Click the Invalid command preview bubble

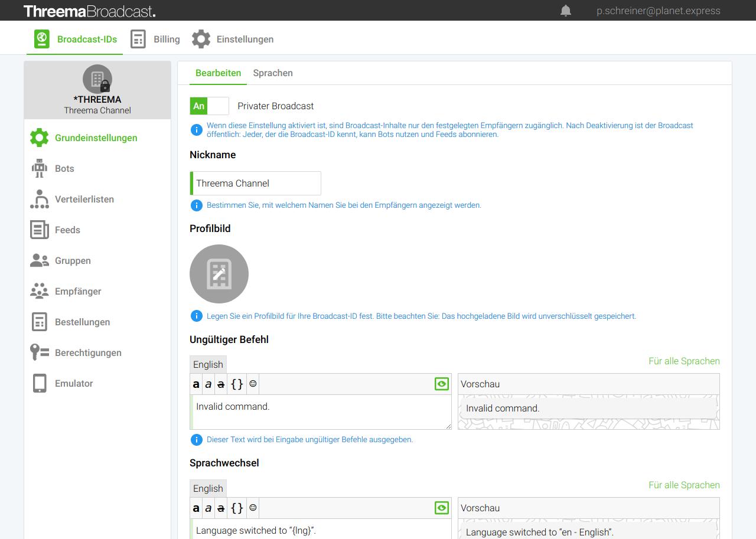pos(588,408)
